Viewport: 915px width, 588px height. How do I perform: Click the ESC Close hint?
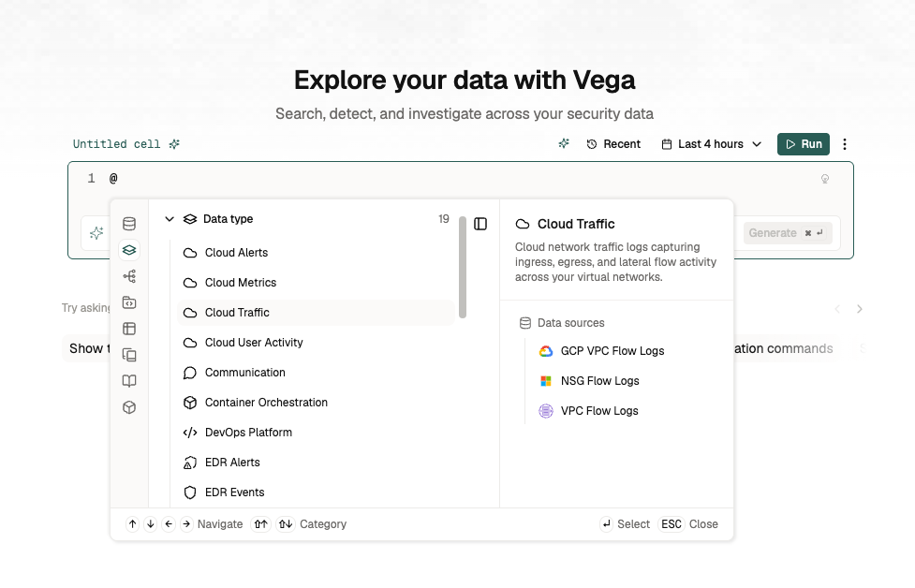click(x=688, y=524)
